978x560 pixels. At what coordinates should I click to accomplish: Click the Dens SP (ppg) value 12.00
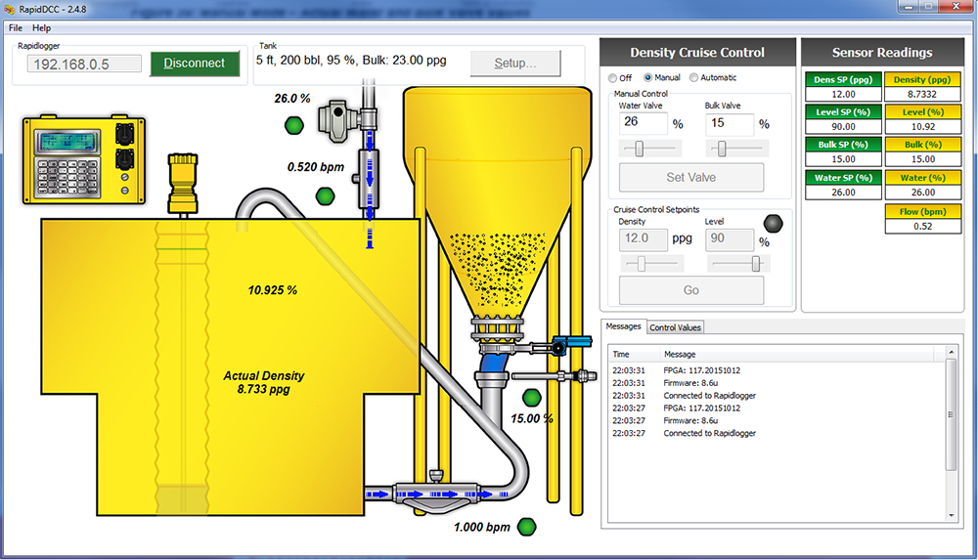click(843, 94)
